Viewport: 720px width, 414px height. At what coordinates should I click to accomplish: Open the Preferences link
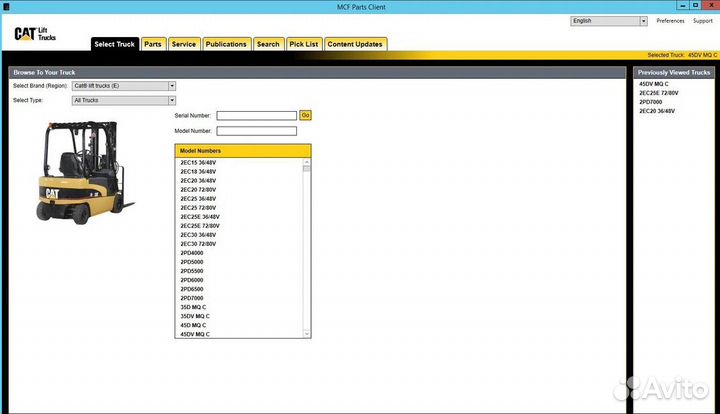pos(670,20)
